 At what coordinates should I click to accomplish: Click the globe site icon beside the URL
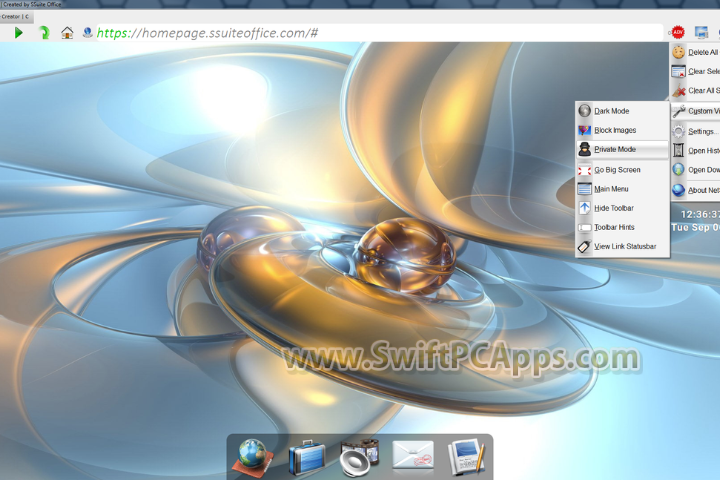click(87, 33)
